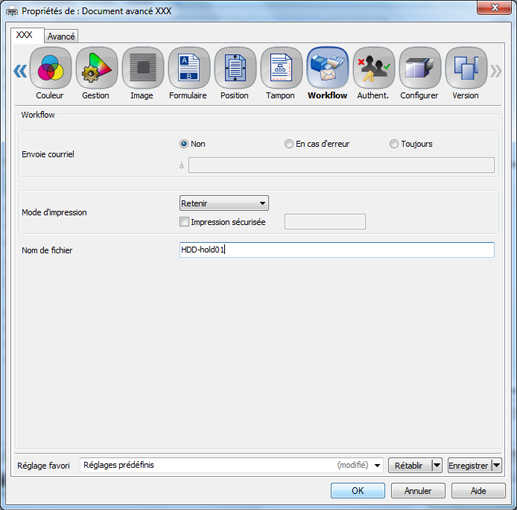Open the Couleur settings icon

[50, 68]
